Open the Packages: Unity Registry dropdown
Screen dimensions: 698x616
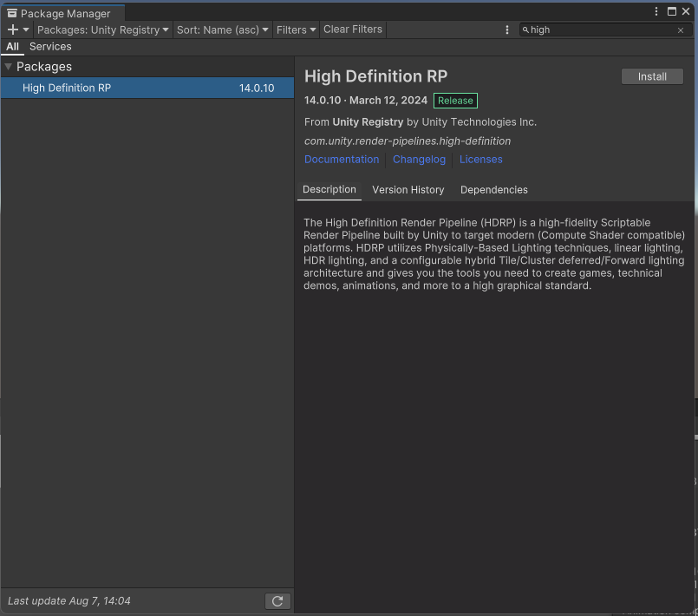pos(103,29)
